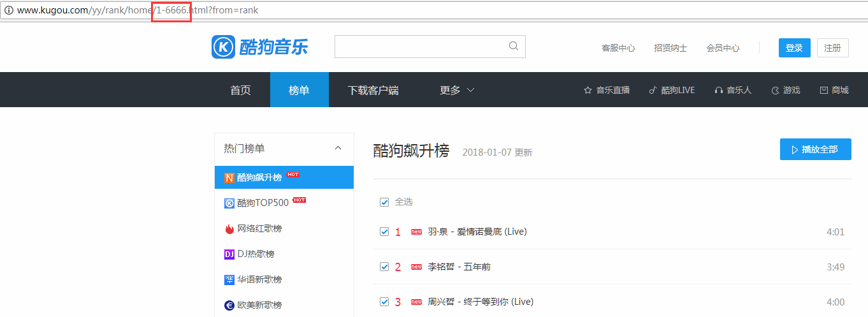Uncheck song 3 周兴哲 - 终于等到你
This screenshot has width=868, height=317.
(x=384, y=302)
